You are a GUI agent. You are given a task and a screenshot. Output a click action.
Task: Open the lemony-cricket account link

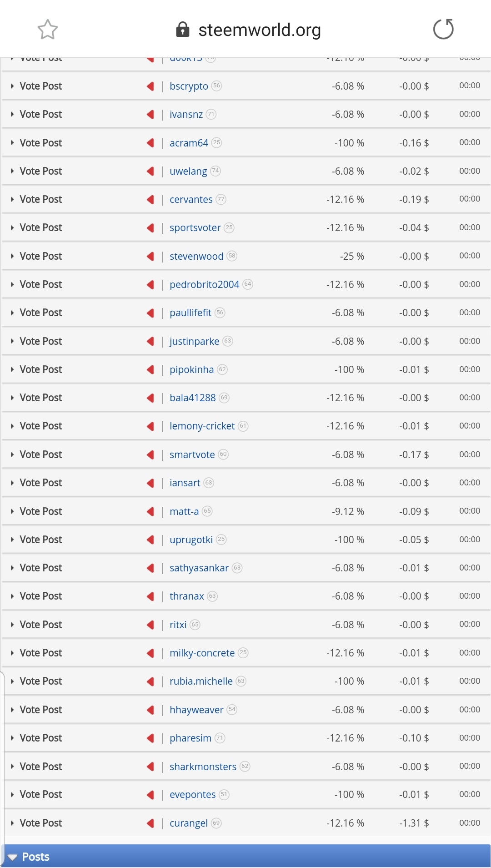[202, 426]
